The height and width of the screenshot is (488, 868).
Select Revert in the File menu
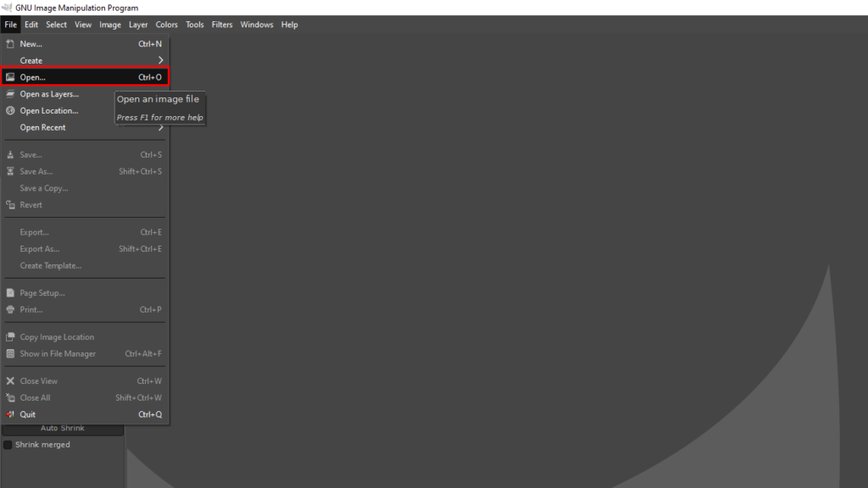[85, 205]
